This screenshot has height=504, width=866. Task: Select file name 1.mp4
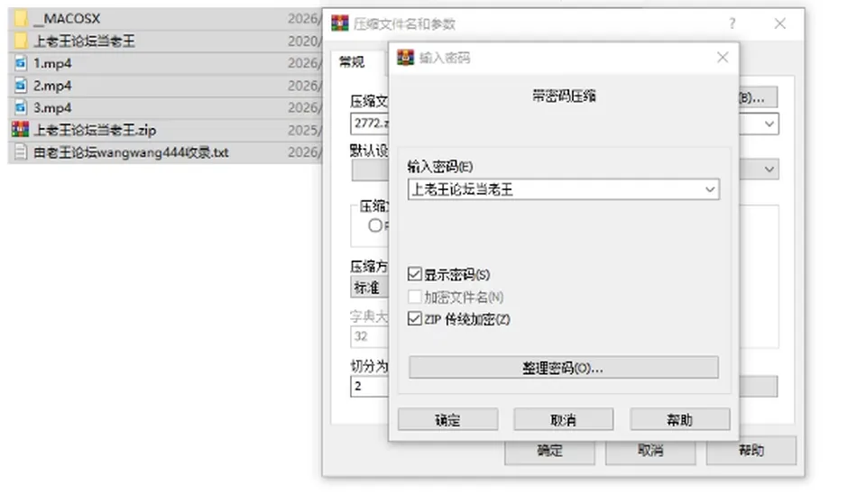52,63
